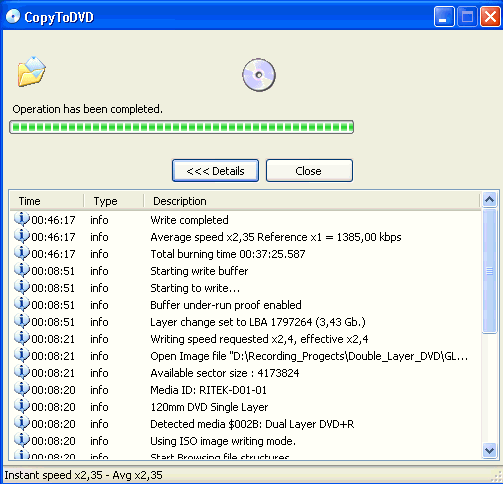This screenshot has height=484, width=503.
Task: Collapse the log with <<< Details button
Action: click(215, 171)
